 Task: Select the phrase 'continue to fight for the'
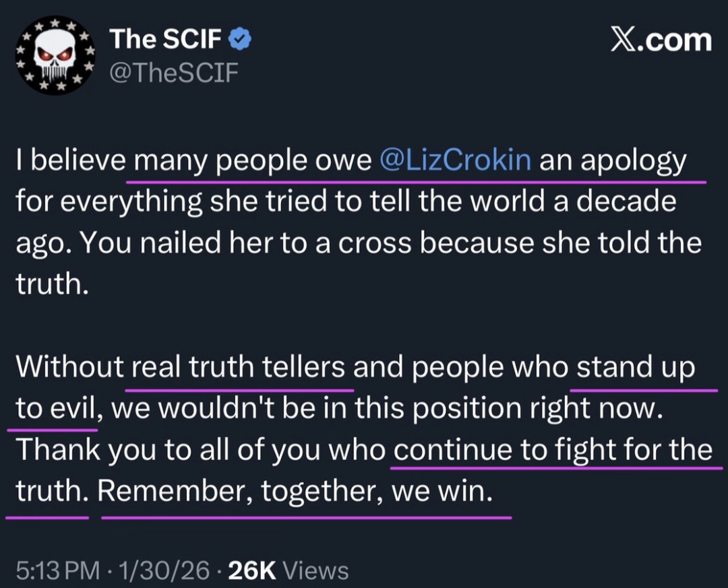551,450
